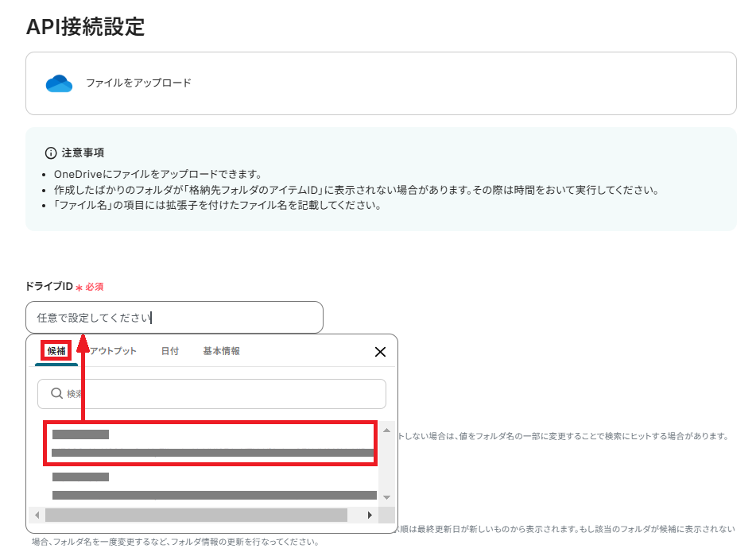The image size is (756, 556).
Task: Click the info icon beside 注意事項
Action: click(51, 153)
